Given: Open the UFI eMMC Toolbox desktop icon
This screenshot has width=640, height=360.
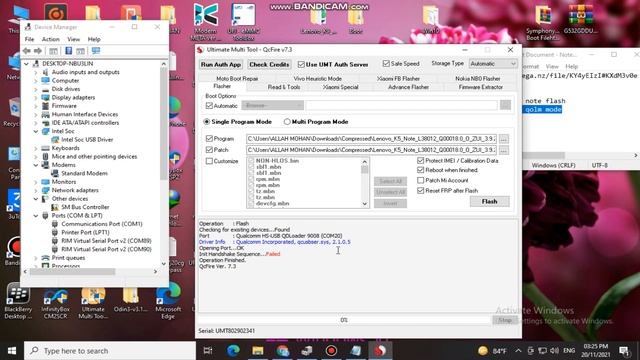Looking at the screenshot, I should coord(243,21).
